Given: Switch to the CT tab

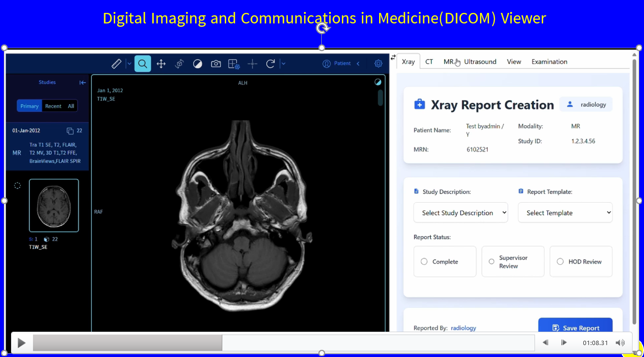Looking at the screenshot, I should pos(429,62).
